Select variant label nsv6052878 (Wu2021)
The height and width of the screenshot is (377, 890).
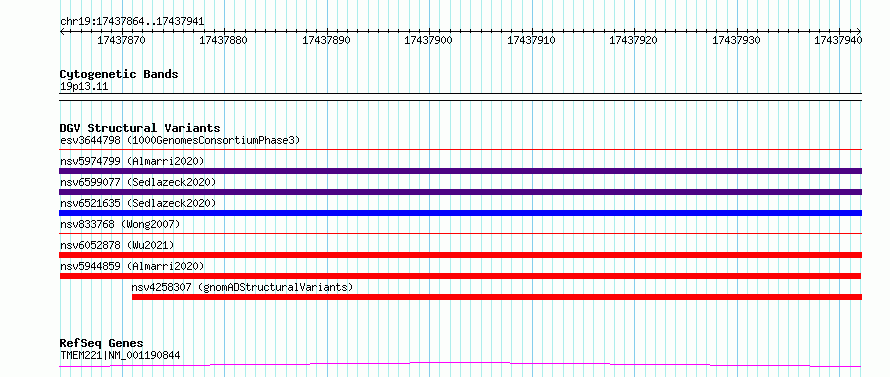tap(117, 245)
